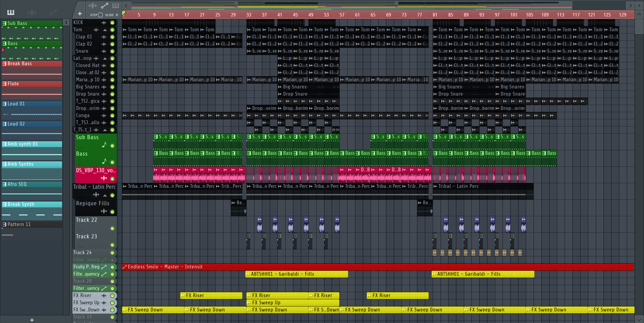
Task: Show pattern clips in the picker panel
Action: tap(11, 12)
